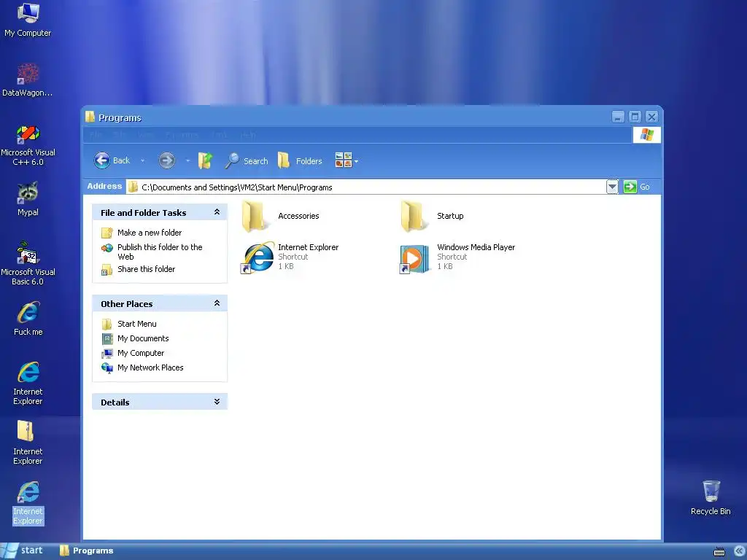
Task: Click Make a new folder link
Action: 150,233
